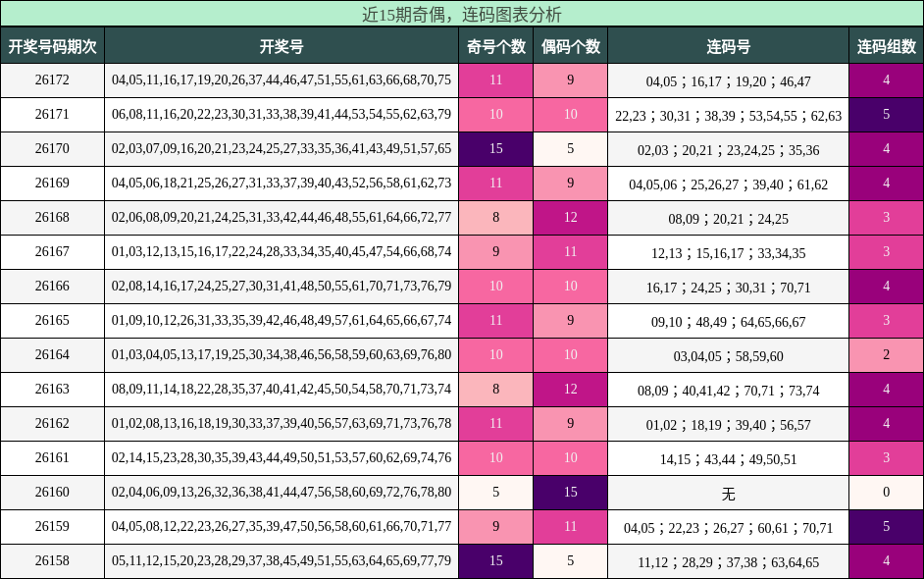
Task: Select period number 26164
Action: coord(52,355)
